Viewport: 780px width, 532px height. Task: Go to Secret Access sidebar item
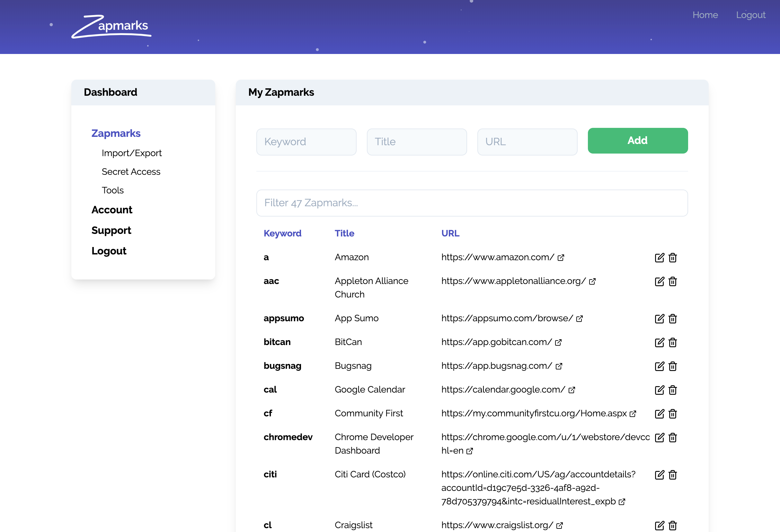(131, 172)
